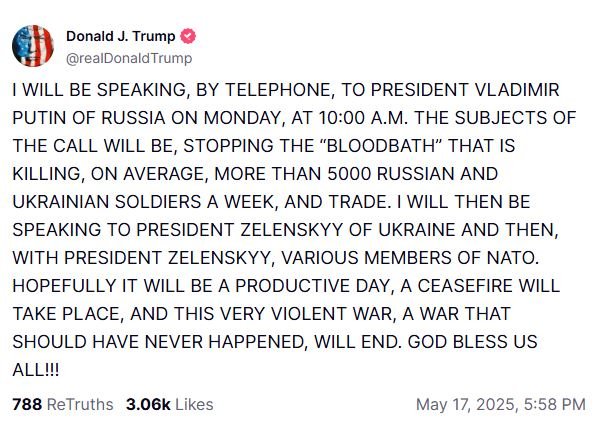Click the word TELEPHONE in first line
Screen dimensions: 597x422
tap(279, 90)
